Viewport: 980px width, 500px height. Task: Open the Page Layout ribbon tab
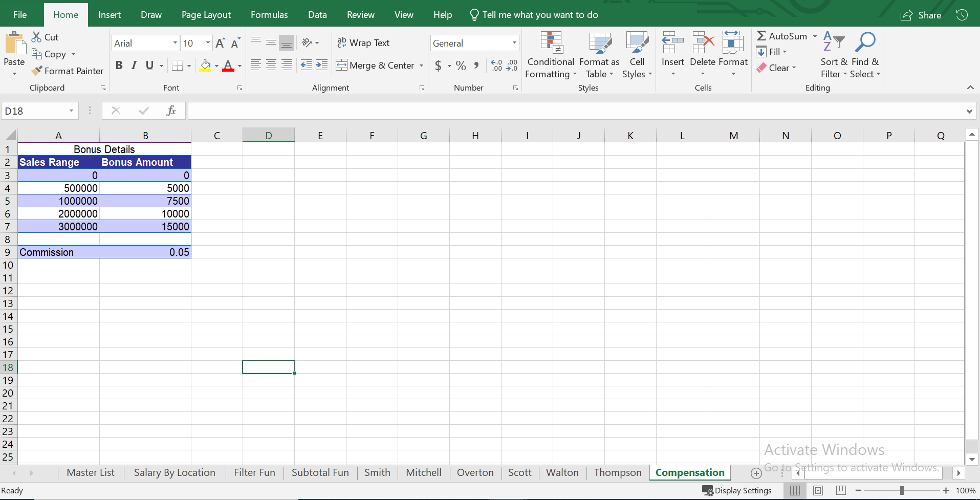click(206, 15)
